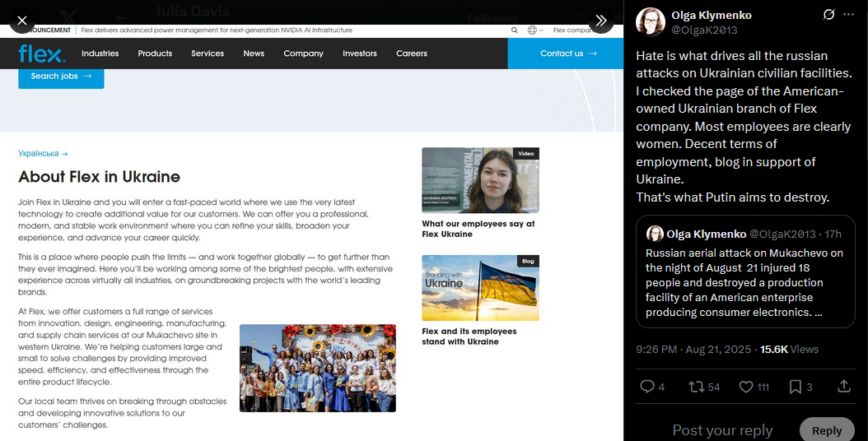Click the search magnifier icon on Flex site
Screen dimensions: 868x441
click(514, 30)
